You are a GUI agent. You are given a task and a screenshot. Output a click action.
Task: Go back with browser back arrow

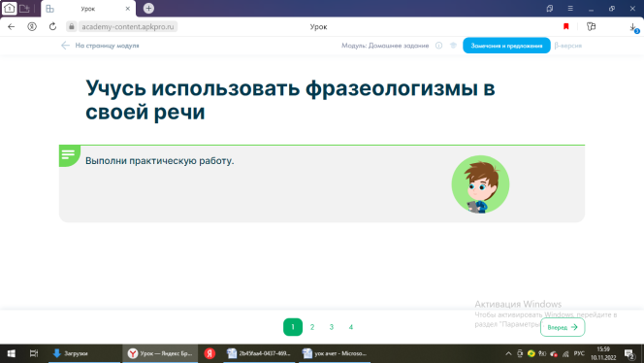(11, 27)
